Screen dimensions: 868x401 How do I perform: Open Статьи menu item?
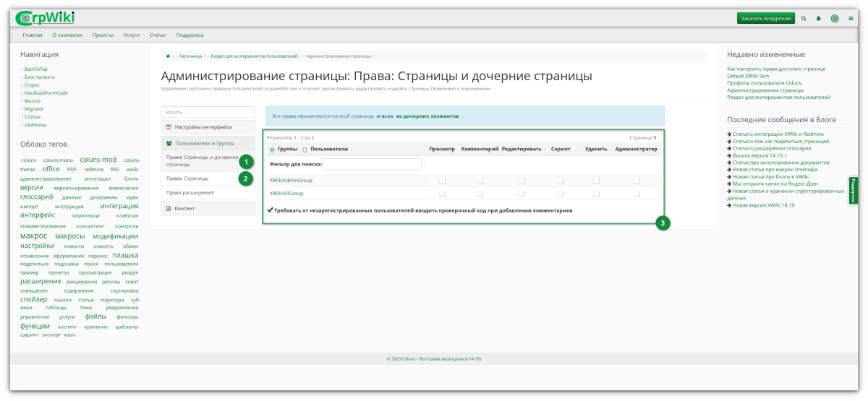pos(158,35)
